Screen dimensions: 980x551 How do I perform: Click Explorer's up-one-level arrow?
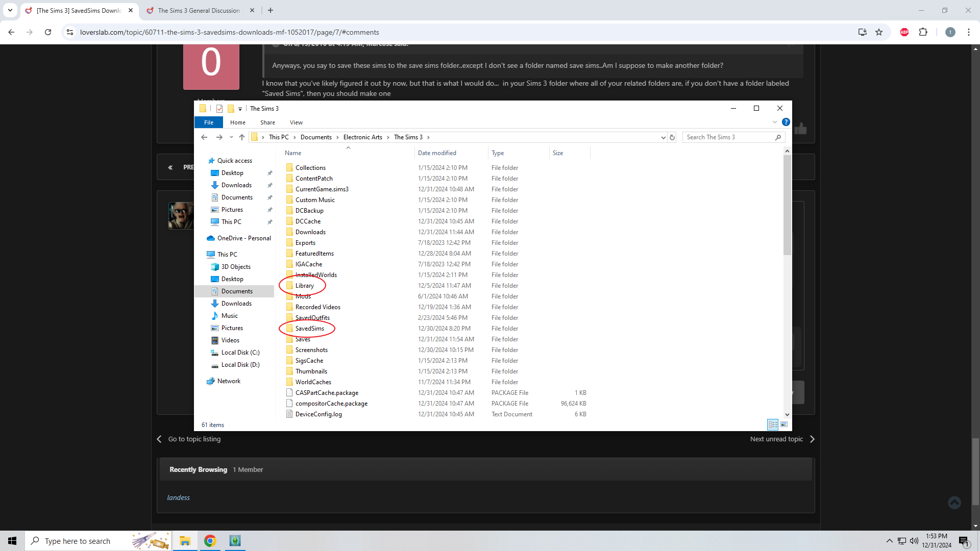[242, 137]
